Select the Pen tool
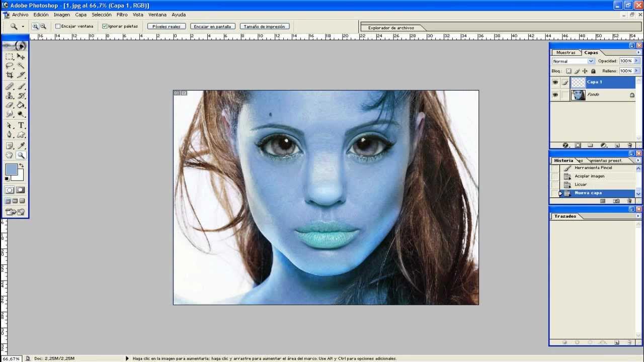 click(x=10, y=135)
